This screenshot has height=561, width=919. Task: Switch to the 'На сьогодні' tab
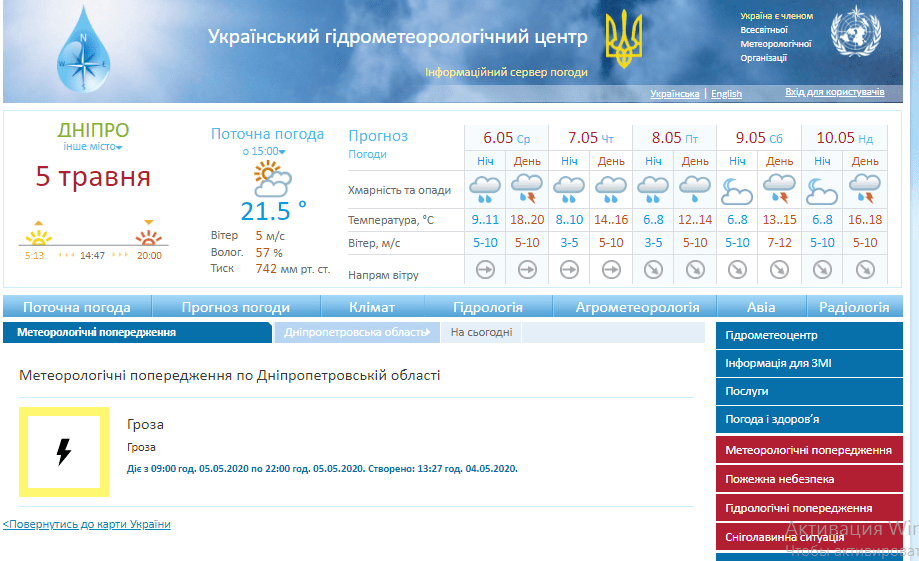click(x=481, y=332)
